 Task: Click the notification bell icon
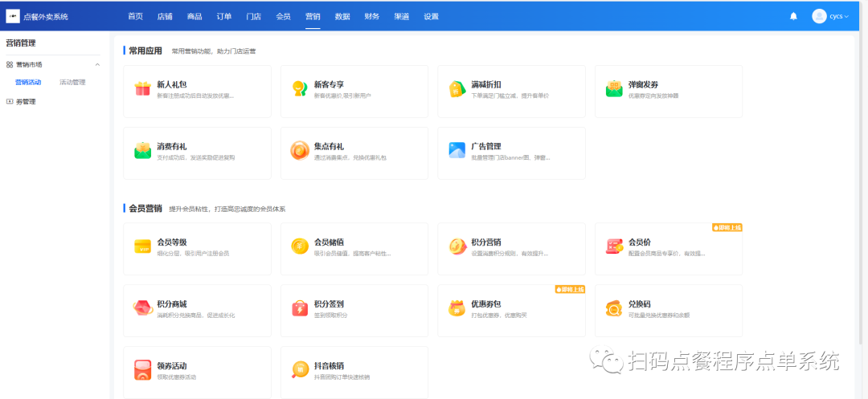pyautogui.click(x=793, y=16)
